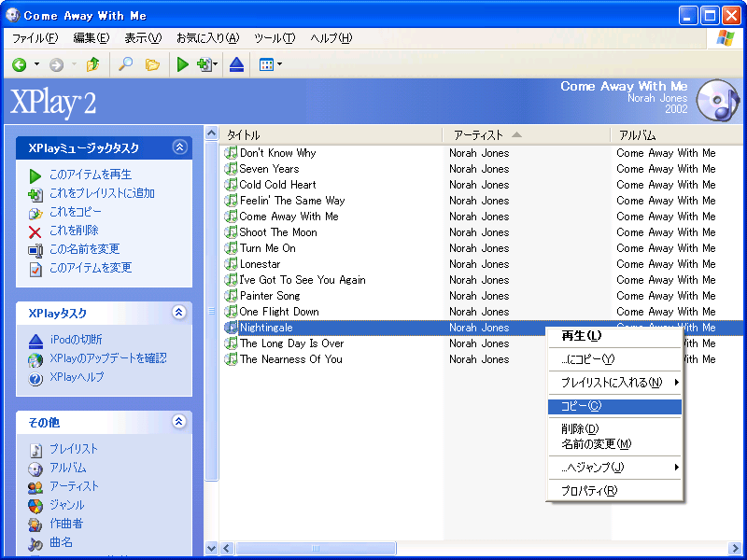Open the Back button history dropdown arrow

click(36, 64)
